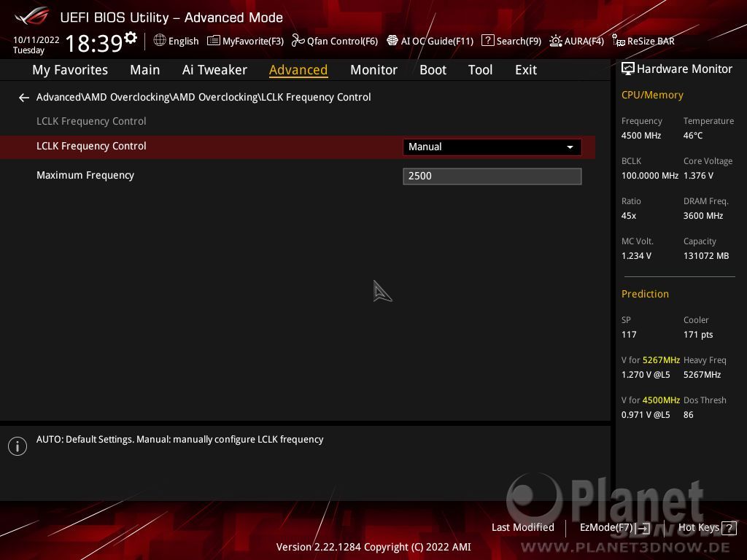Click the 1.270 V @L5 value

click(645, 375)
